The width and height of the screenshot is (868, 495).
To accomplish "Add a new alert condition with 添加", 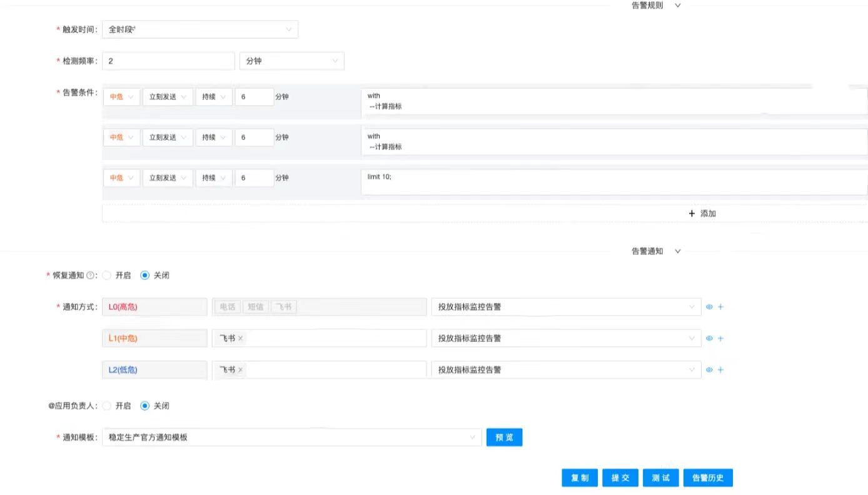I will [702, 214].
